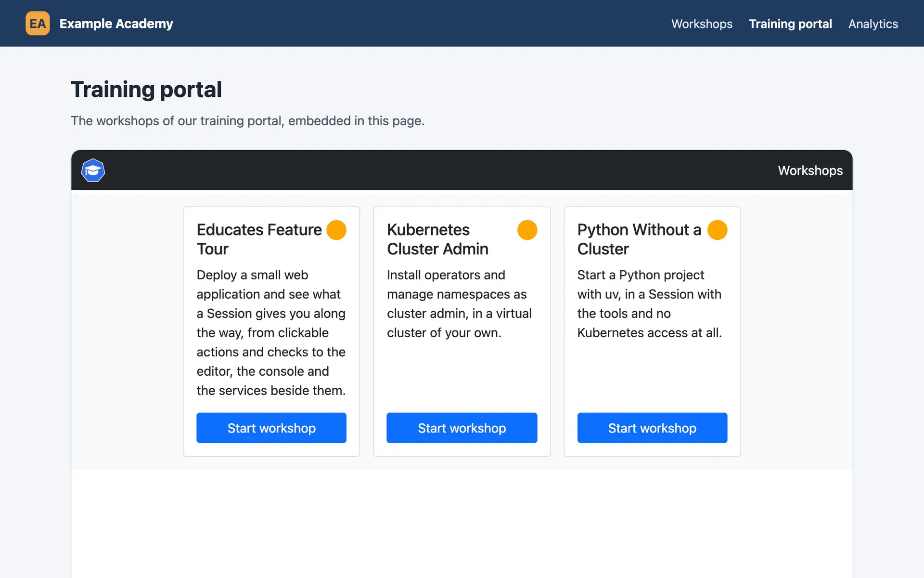
Task: Click the Kubernetes Cluster Admin card title
Action: coord(437,239)
